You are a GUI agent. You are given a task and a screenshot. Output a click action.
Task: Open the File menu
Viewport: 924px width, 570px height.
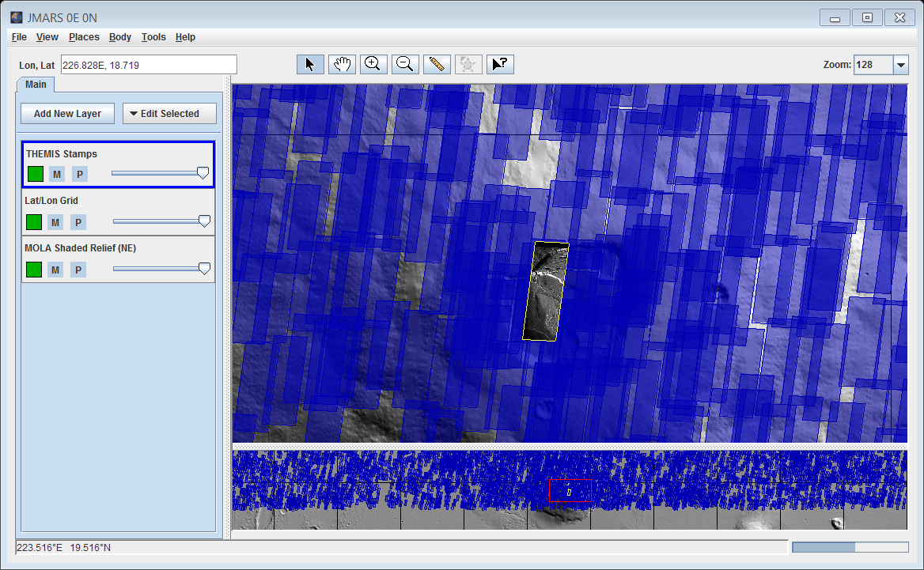point(19,37)
